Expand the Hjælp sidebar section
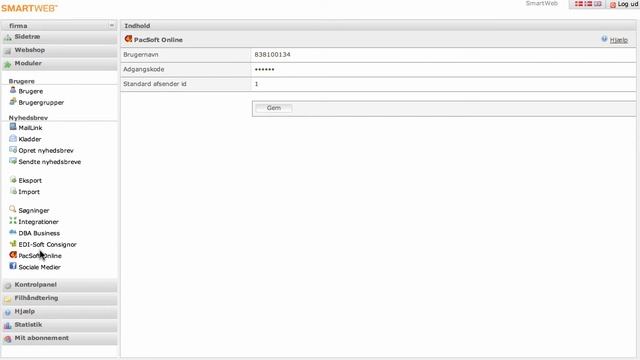Image resolution: width=640 pixels, height=360 pixels. 60,312
